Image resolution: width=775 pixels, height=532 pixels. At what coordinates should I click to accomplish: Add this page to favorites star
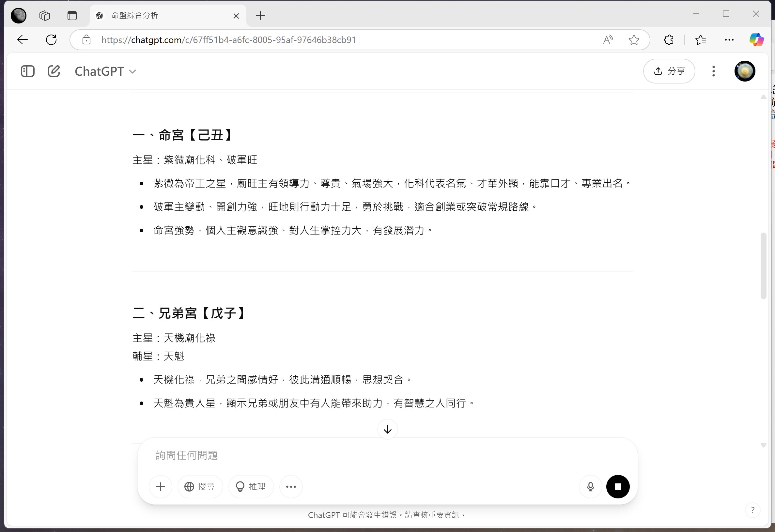(634, 40)
